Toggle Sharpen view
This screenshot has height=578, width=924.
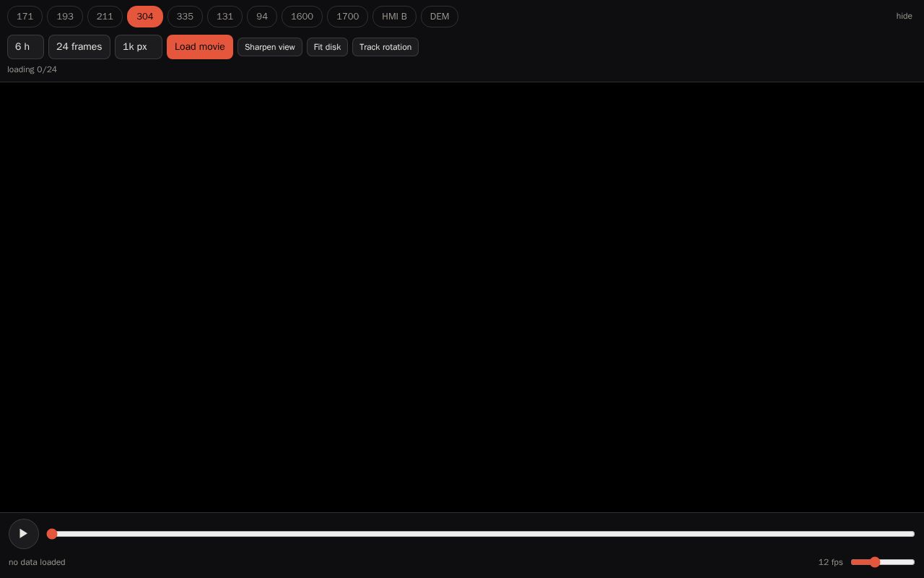click(x=270, y=47)
